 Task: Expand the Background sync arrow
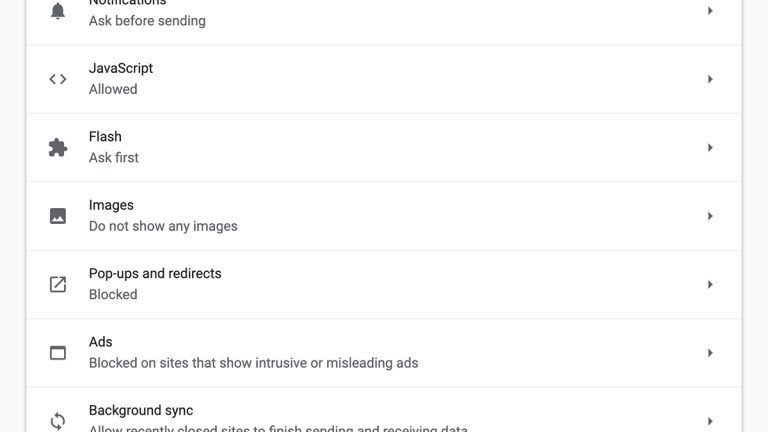(x=710, y=421)
